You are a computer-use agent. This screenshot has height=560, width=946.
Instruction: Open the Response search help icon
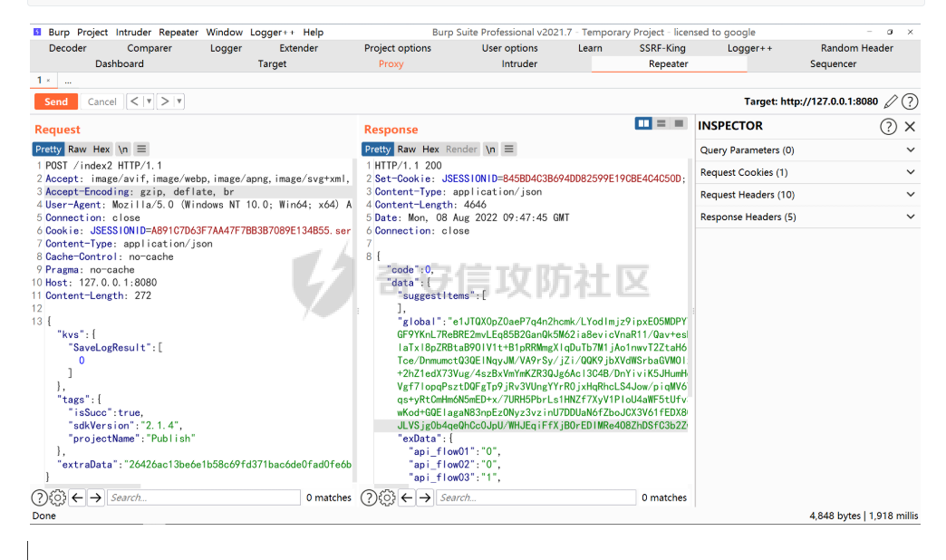pos(369,497)
